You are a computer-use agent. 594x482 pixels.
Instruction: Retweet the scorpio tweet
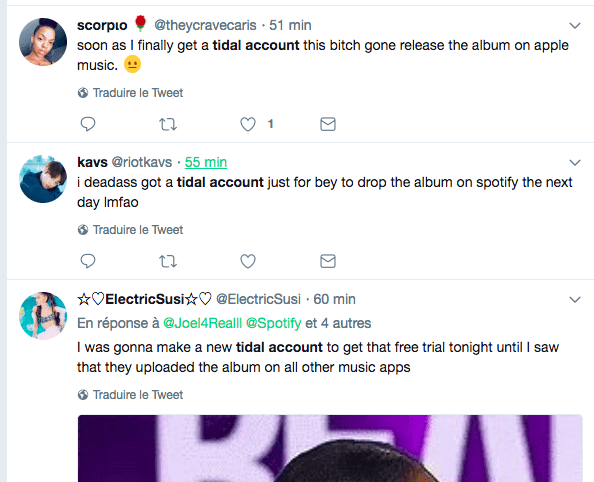pyautogui.click(x=168, y=124)
